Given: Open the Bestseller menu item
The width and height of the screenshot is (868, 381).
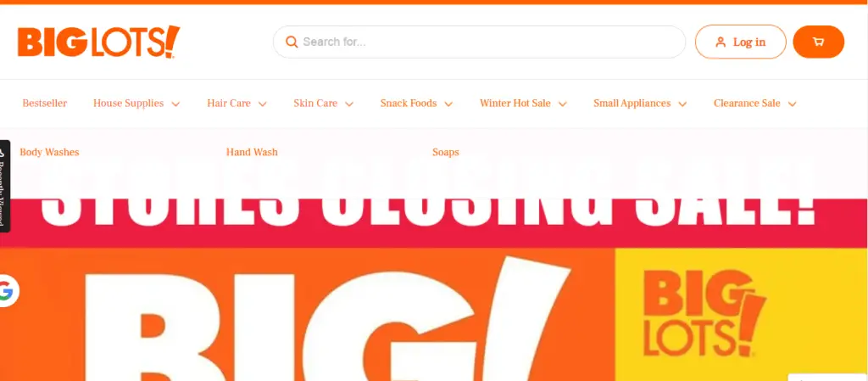Looking at the screenshot, I should pyautogui.click(x=45, y=103).
